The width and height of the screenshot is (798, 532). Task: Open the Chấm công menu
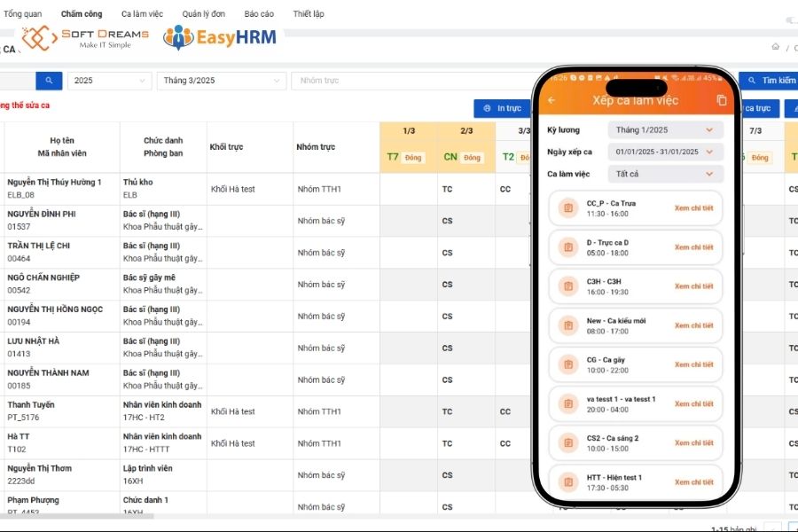(82, 14)
